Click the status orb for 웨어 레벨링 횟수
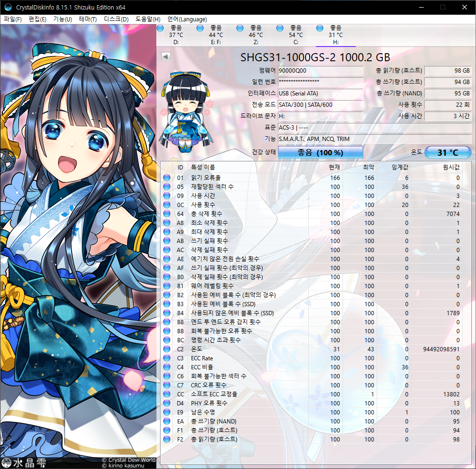The height and width of the screenshot is (469, 476). click(x=167, y=286)
